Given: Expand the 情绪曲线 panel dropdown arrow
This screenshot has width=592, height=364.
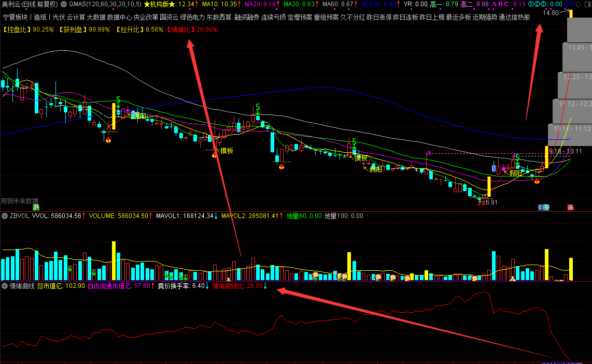Looking at the screenshot, I should (x=5, y=286).
